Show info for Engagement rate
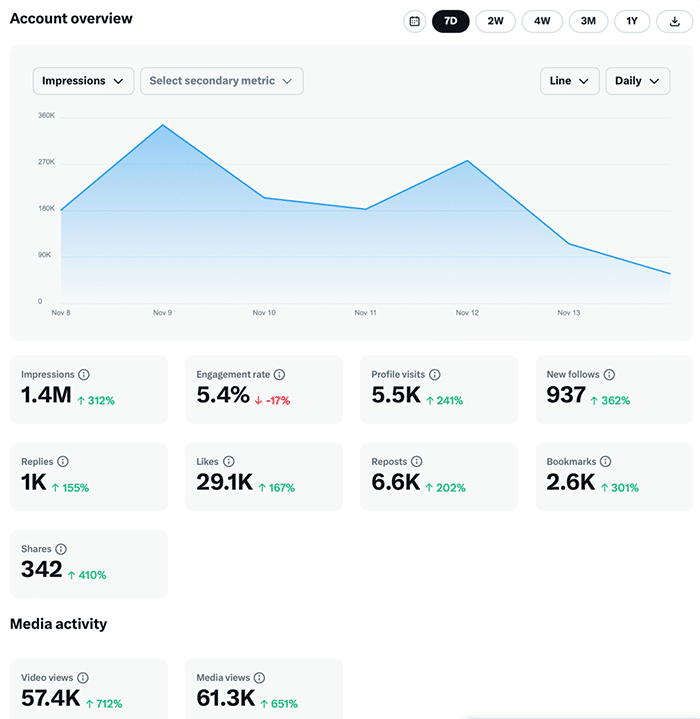700x719 pixels. coord(279,375)
